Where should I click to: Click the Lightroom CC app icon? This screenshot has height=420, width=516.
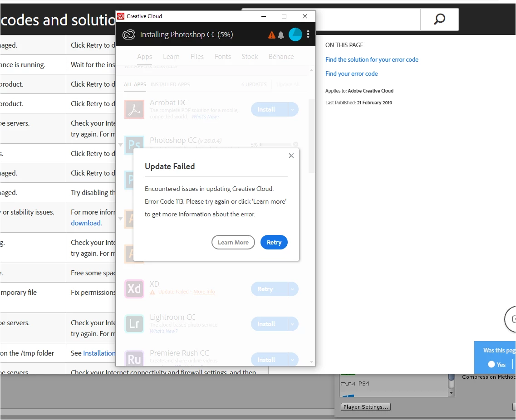[x=134, y=324]
